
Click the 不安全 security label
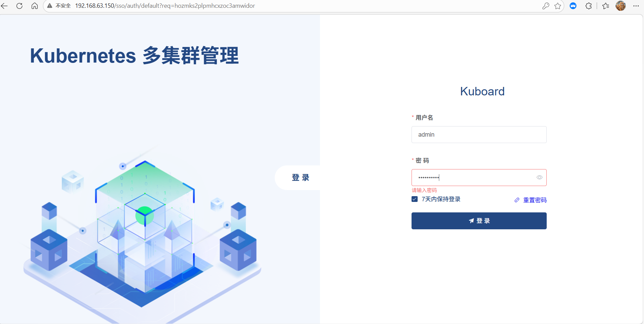63,6
